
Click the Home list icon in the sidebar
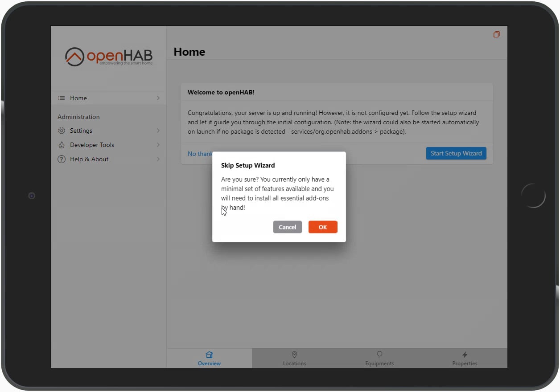click(x=62, y=98)
